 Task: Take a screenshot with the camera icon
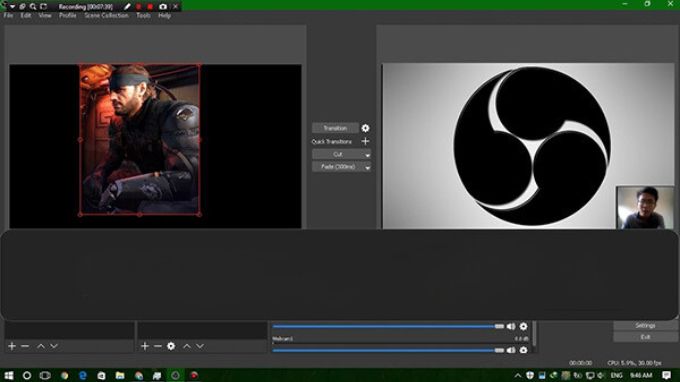click(163, 7)
